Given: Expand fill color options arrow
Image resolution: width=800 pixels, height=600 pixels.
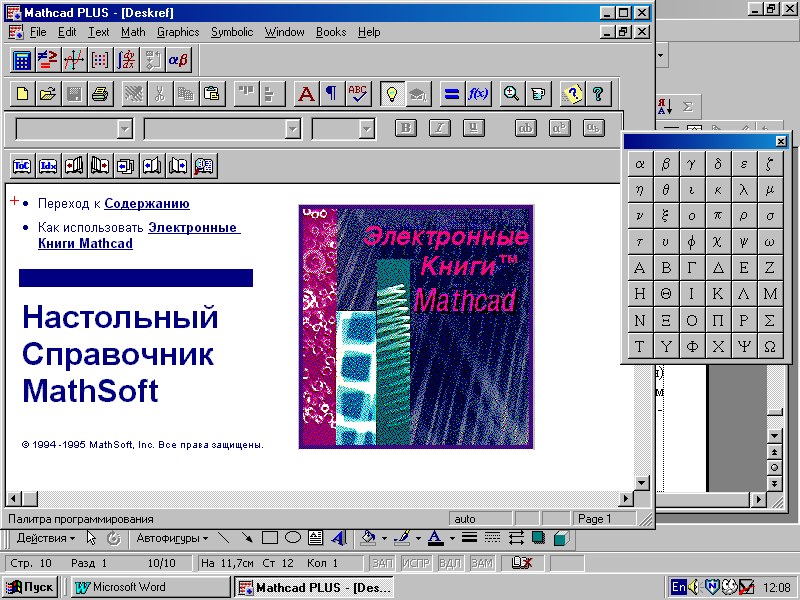Looking at the screenshot, I should (384, 538).
